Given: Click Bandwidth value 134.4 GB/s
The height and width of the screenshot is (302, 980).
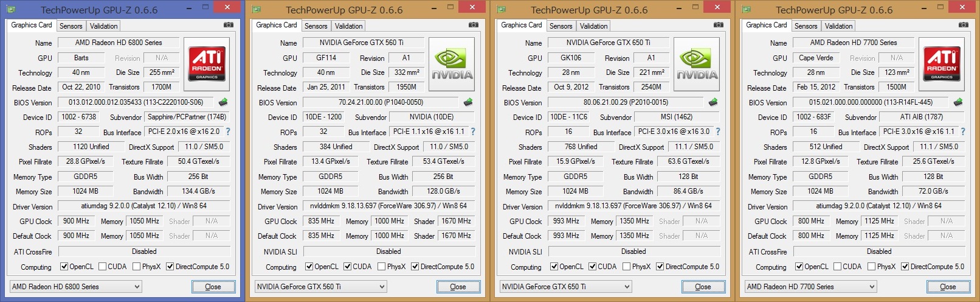Looking at the screenshot, I should 198,191.
